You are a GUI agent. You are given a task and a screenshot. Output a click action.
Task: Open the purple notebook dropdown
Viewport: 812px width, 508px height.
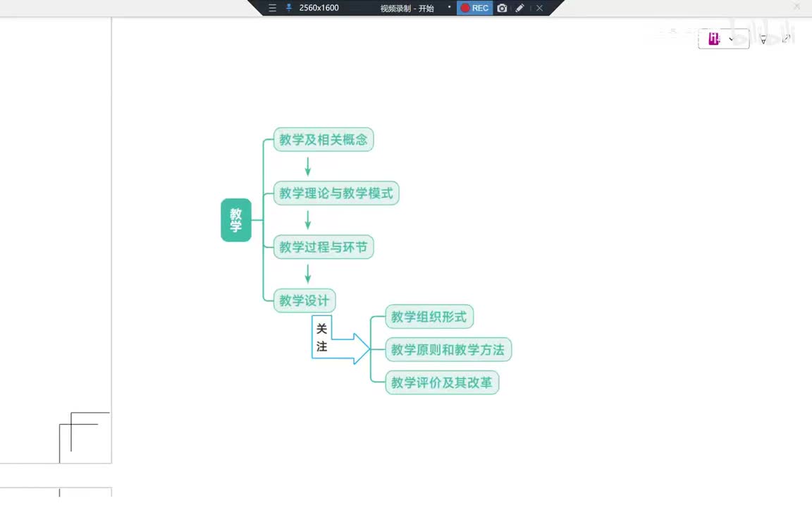pos(723,39)
